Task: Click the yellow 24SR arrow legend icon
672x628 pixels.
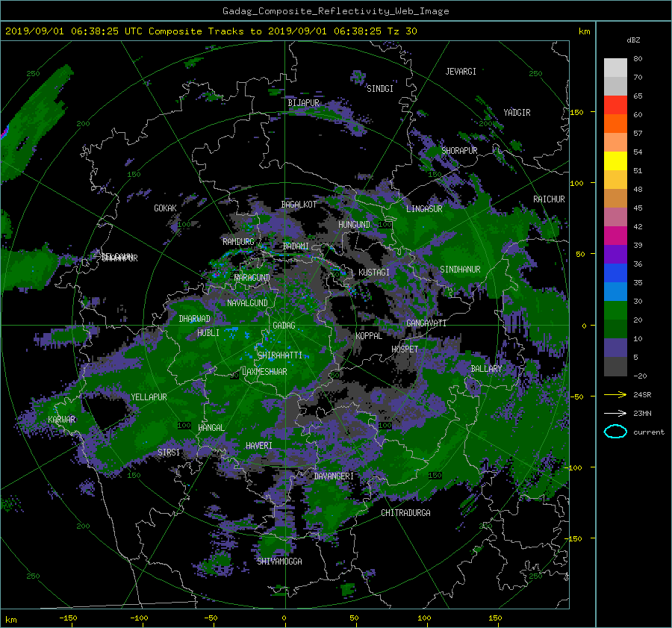Action: pyautogui.click(x=615, y=394)
